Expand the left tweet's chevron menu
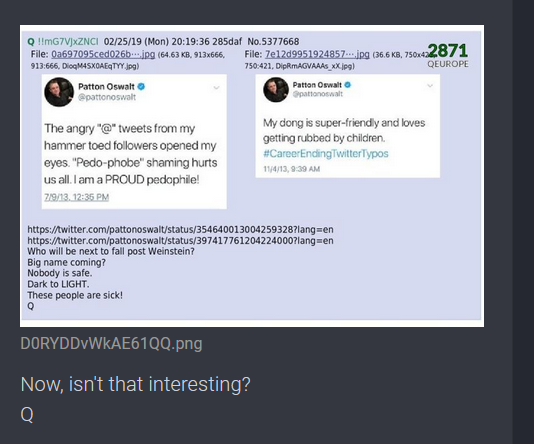 point(216,88)
